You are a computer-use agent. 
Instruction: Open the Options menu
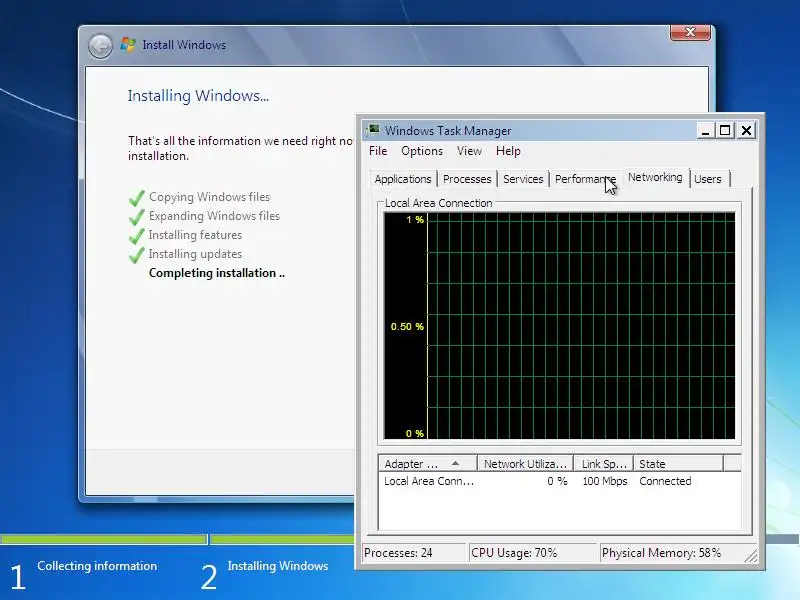(x=422, y=151)
